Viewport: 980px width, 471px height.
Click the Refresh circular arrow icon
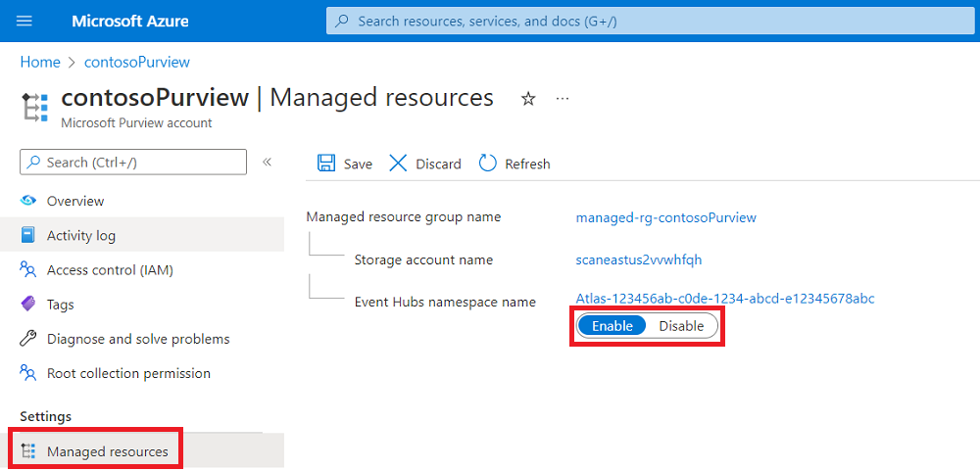487,164
